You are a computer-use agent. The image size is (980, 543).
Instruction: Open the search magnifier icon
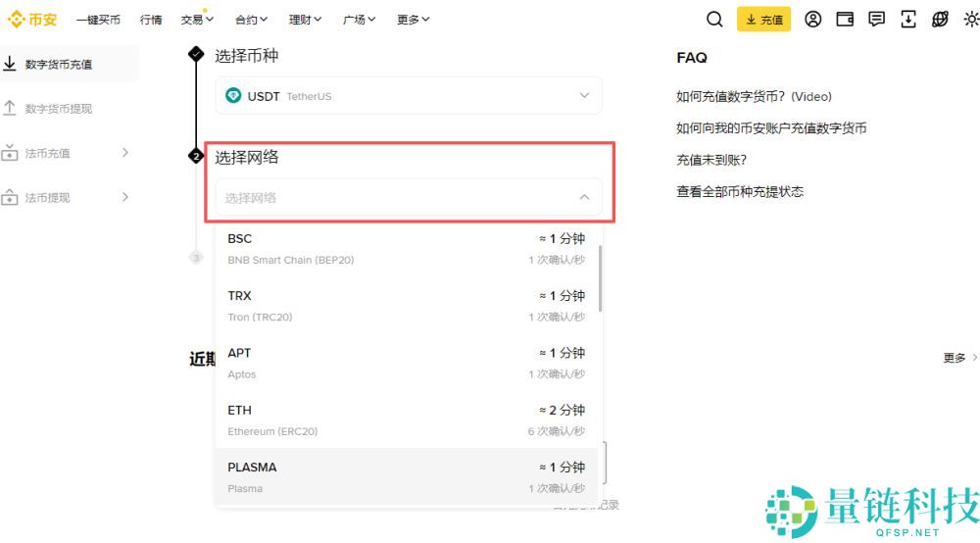coord(714,20)
